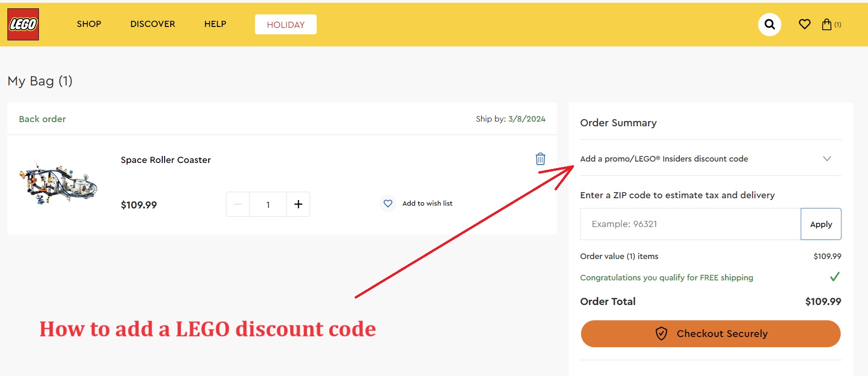The width and height of the screenshot is (868, 376).
Task: Click Checkout Securely
Action: pos(710,333)
